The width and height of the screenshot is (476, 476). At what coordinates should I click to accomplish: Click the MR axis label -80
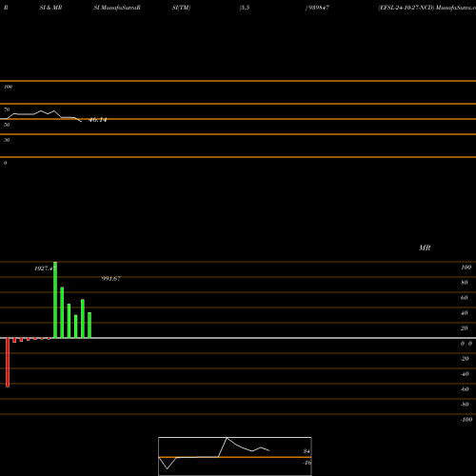click(465, 405)
